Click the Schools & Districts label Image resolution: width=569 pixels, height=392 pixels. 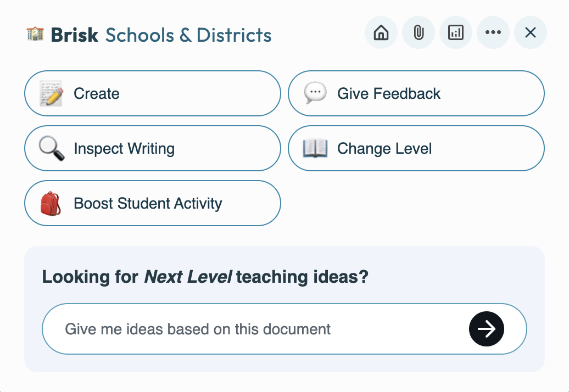[x=188, y=35]
